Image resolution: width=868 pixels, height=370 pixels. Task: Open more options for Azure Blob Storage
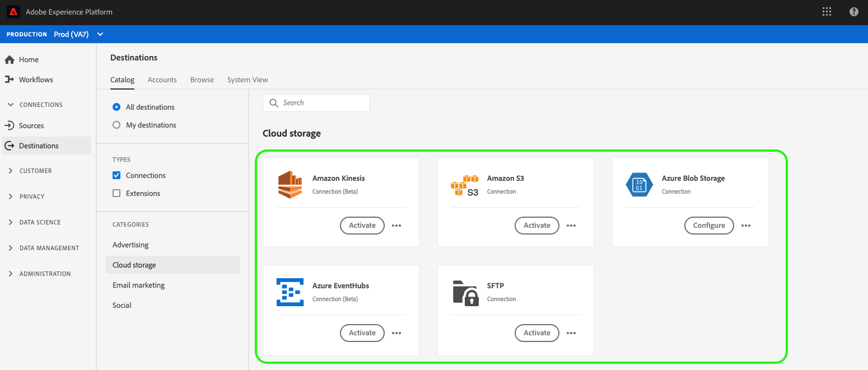click(746, 226)
